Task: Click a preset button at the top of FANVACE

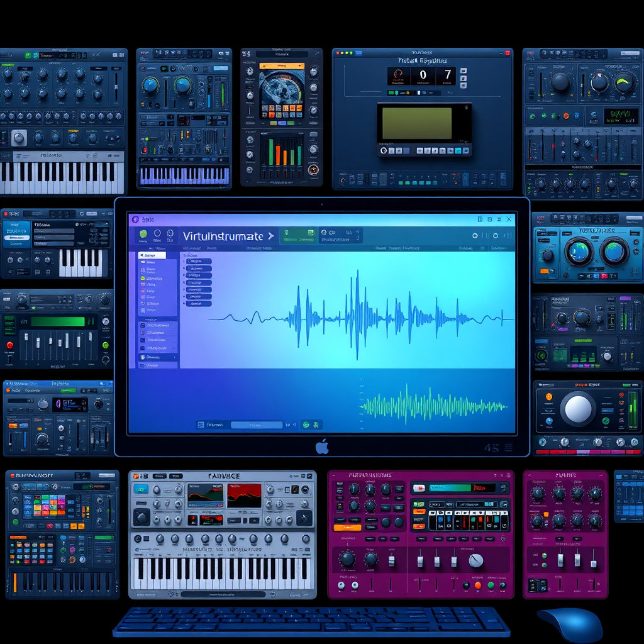Action: pyautogui.click(x=161, y=476)
